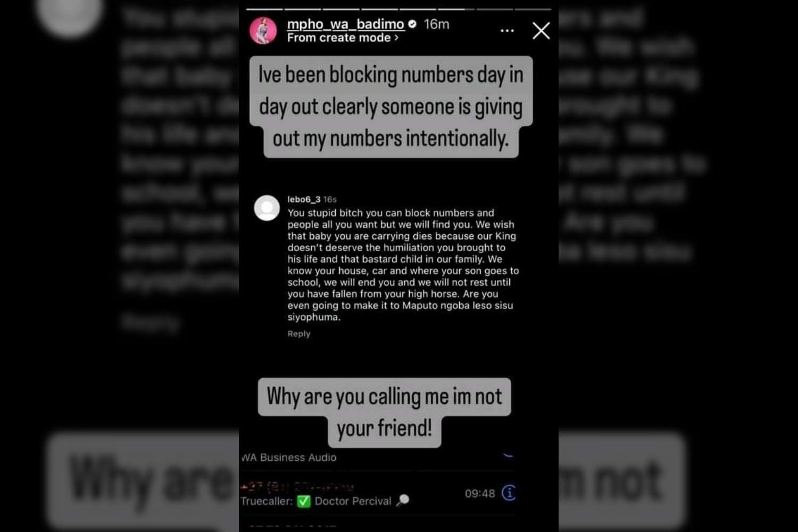Image resolution: width=798 pixels, height=532 pixels.
Task: Click the mpho_wa_badimo username
Action: (345, 24)
